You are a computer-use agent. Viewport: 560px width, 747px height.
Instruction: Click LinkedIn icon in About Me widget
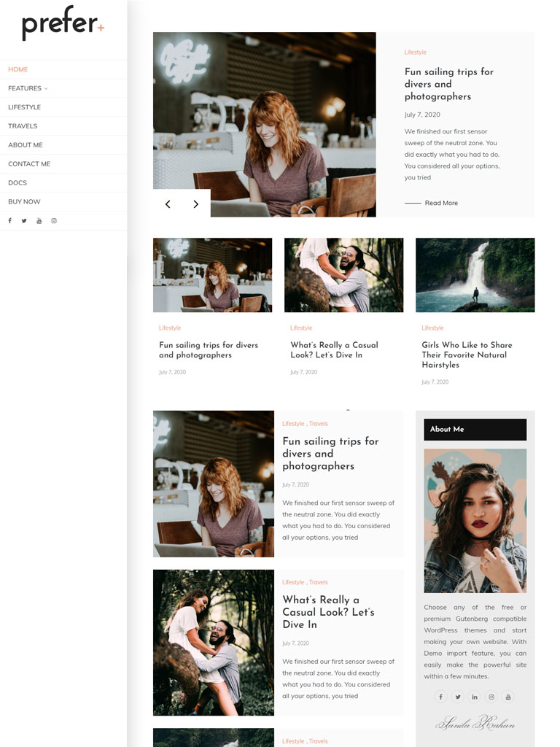(475, 697)
